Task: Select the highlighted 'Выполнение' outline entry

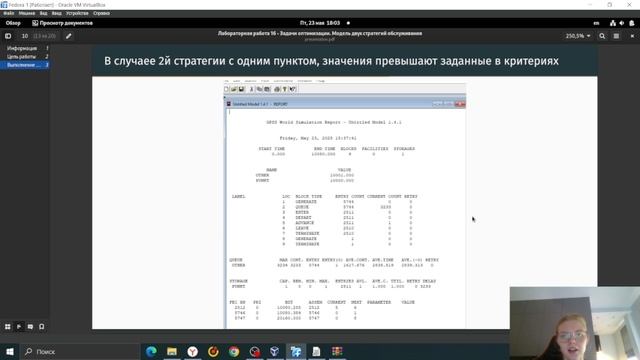Action: point(25,65)
